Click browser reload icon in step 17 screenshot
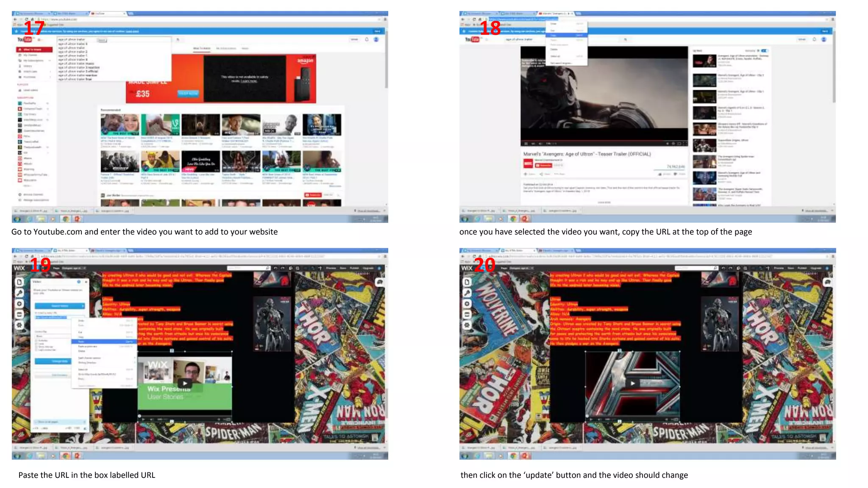 pos(26,19)
